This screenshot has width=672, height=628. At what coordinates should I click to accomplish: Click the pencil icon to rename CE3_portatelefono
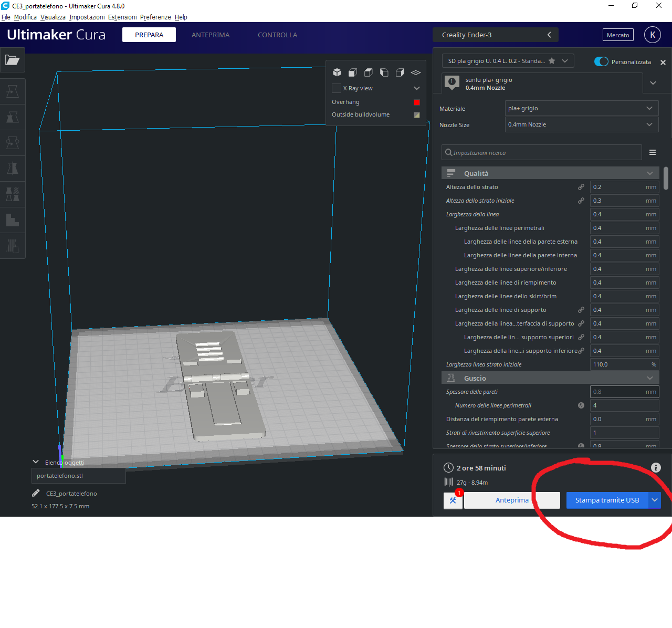(36, 493)
